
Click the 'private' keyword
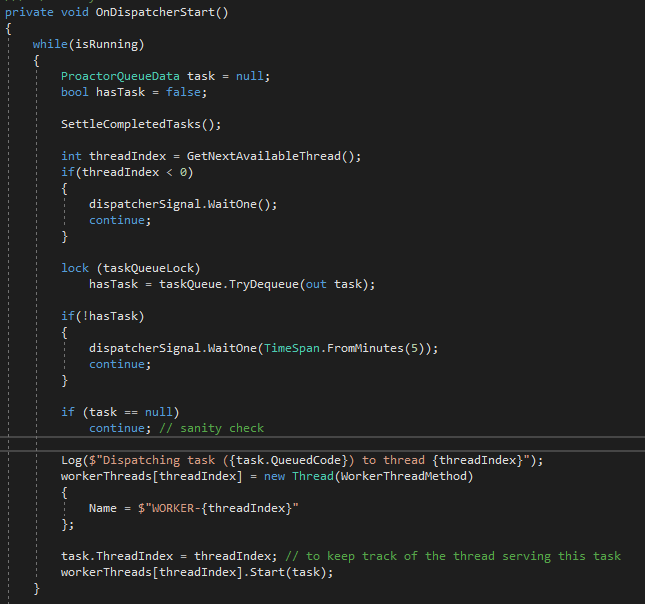pyautogui.click(x=29, y=12)
